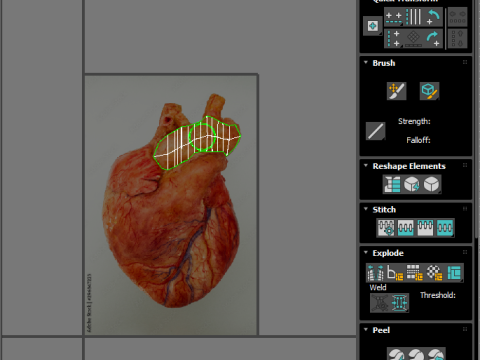Click the Set Pivot button in Quick Transform

(372, 26)
